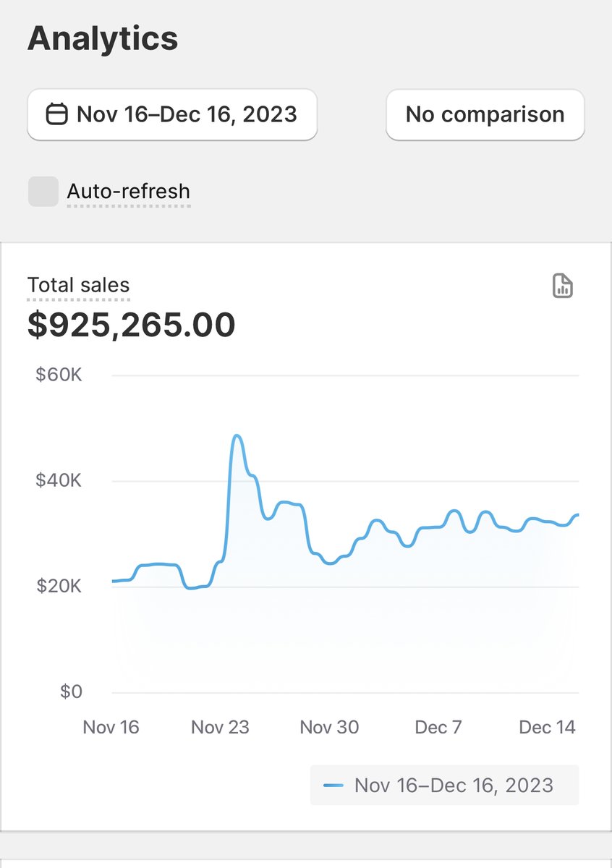Click the Analytics page heading
Image resolution: width=612 pixels, height=868 pixels.
[103, 38]
